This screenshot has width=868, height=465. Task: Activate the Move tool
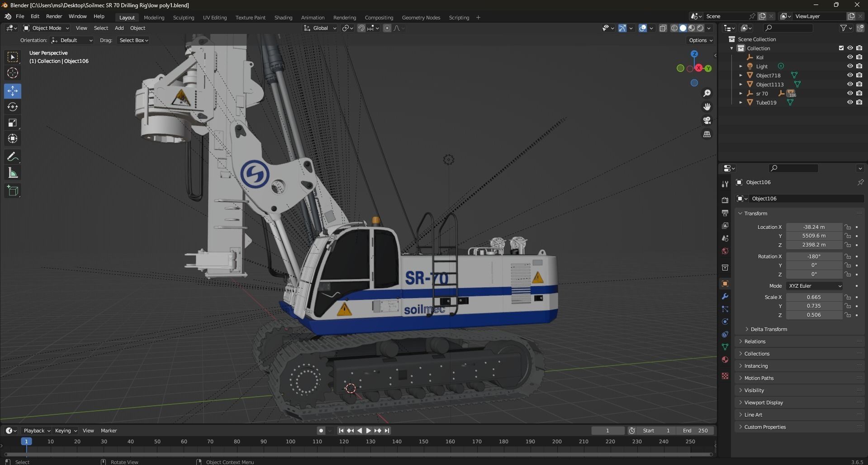[13, 91]
